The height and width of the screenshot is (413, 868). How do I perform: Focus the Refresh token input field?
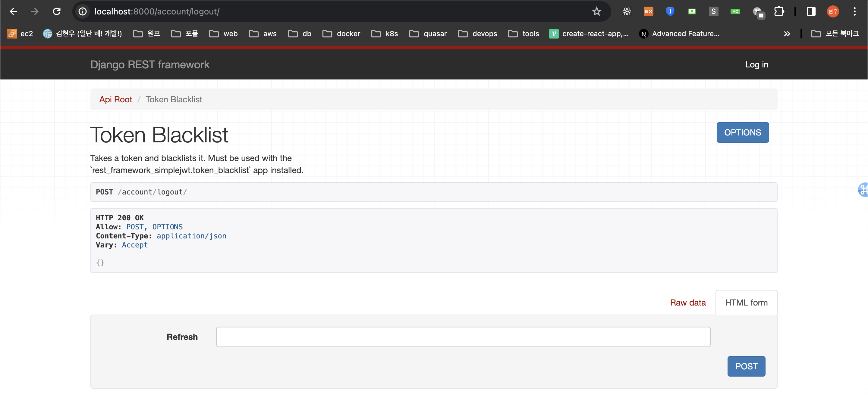[x=463, y=337]
